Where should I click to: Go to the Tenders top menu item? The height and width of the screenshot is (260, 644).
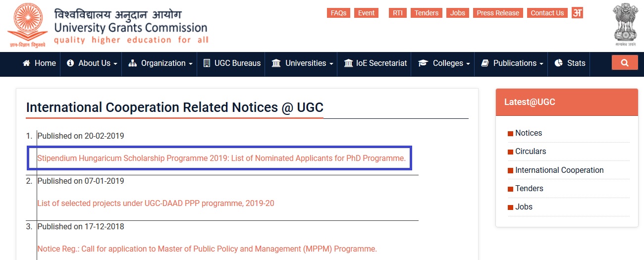[427, 13]
